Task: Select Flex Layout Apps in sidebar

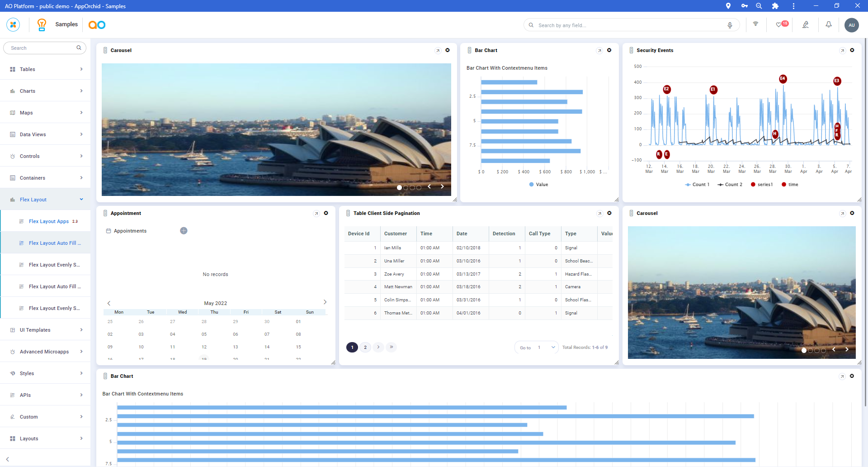Action: point(49,221)
